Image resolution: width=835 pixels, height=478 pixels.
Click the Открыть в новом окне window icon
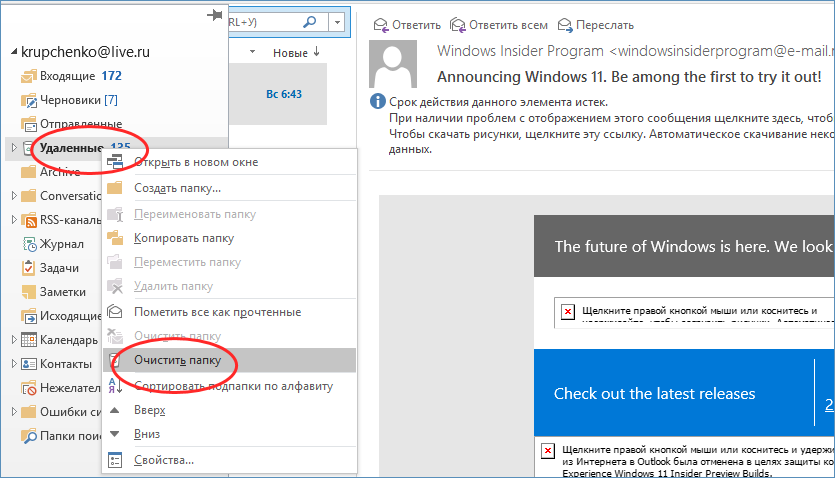(115, 162)
